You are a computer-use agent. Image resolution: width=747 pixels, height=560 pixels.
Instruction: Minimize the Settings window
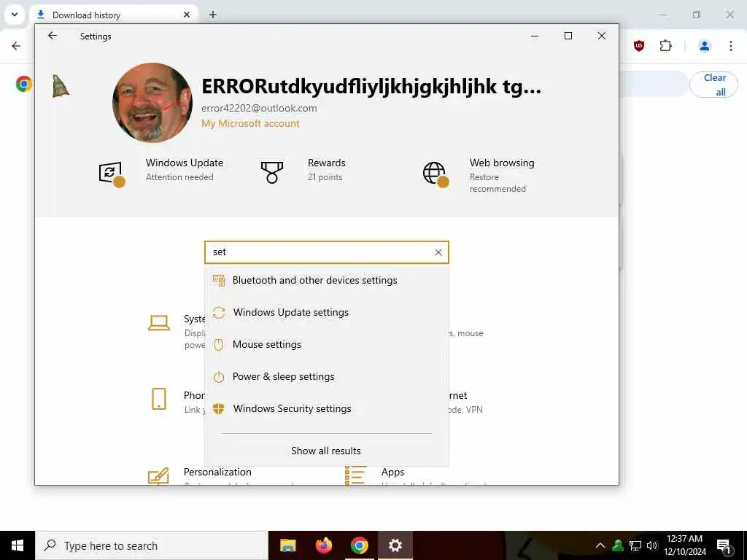[535, 36]
